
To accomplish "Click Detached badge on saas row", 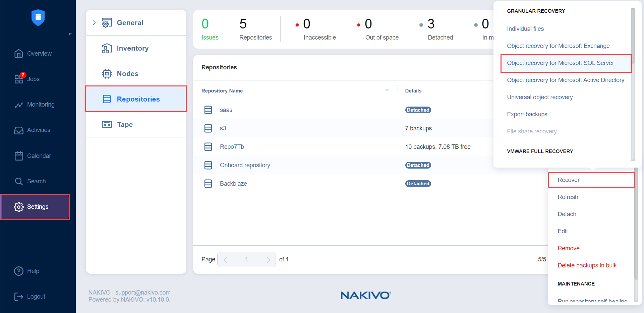I will click(418, 110).
